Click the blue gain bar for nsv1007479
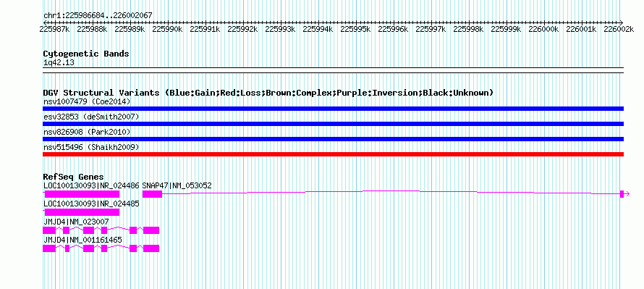Screen dimensions: 644x289 pyautogui.click(x=333, y=109)
